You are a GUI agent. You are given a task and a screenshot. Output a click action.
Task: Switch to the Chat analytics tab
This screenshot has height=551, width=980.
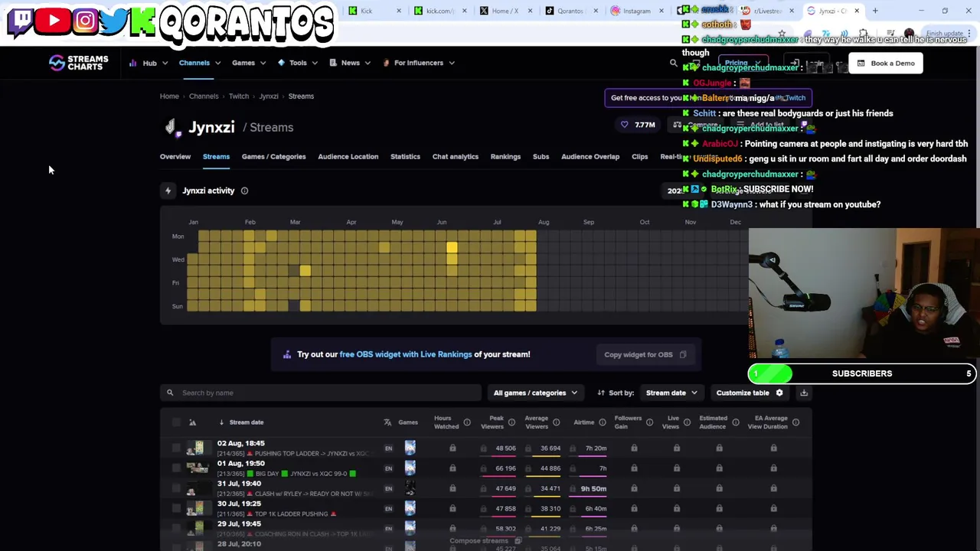click(456, 157)
